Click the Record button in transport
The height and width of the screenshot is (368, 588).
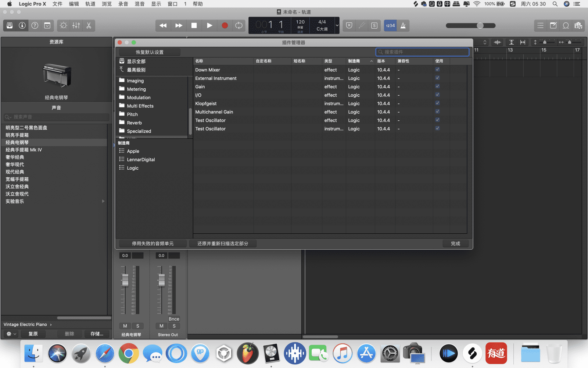[x=225, y=25]
